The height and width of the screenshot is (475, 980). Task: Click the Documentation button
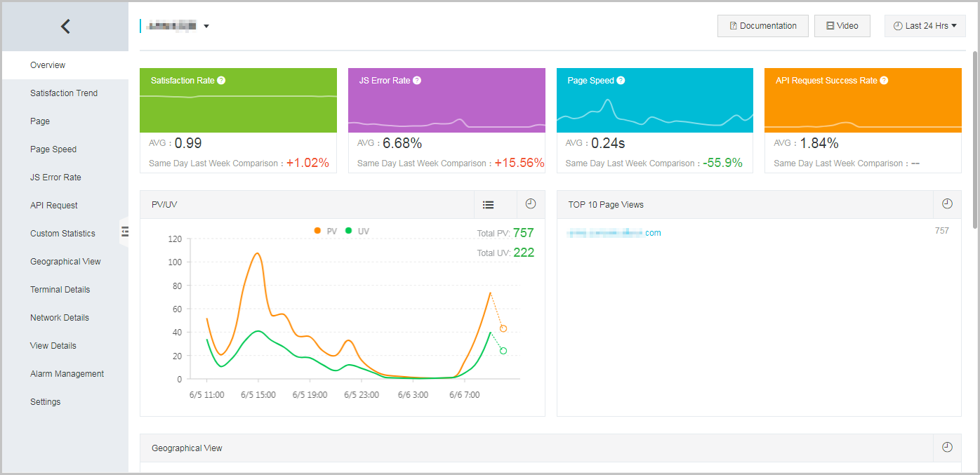pos(762,26)
